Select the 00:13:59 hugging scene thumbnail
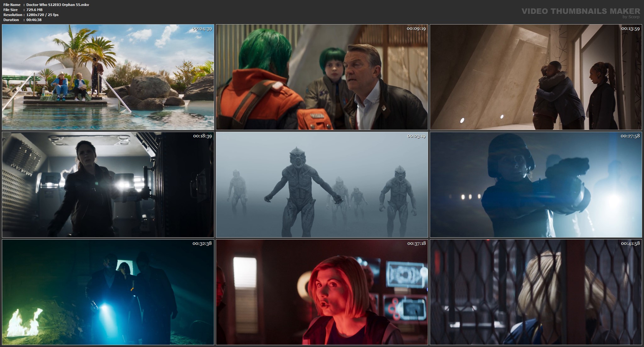Viewport: 644px width, 347px height. [x=536, y=77]
